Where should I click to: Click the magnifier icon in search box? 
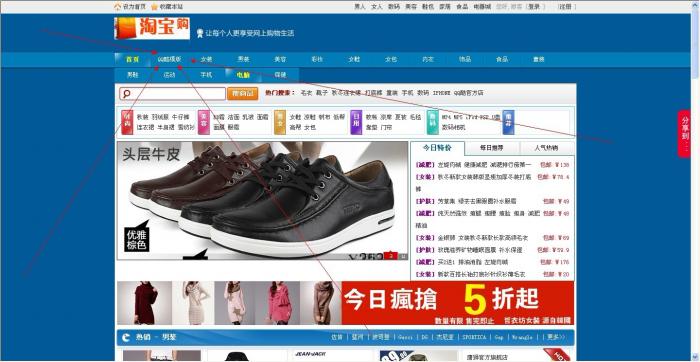pos(126,94)
